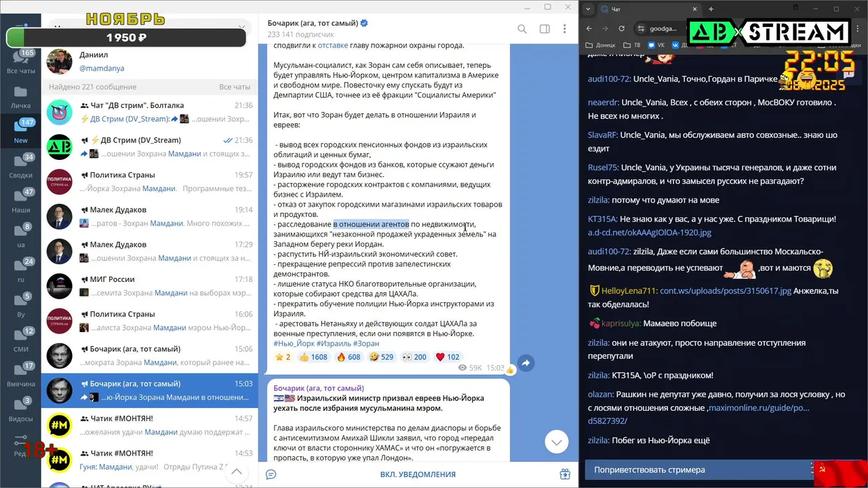Open the ru folder
Viewport: 868px width, 488px height.
pyautogui.click(x=20, y=270)
